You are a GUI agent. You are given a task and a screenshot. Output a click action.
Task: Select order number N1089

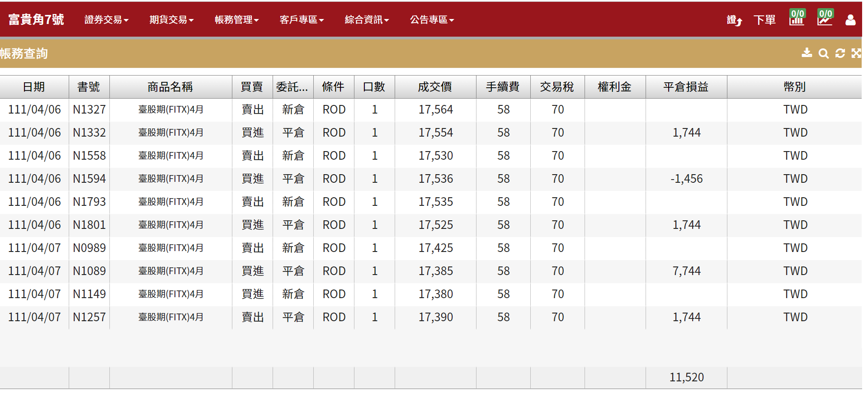89,271
